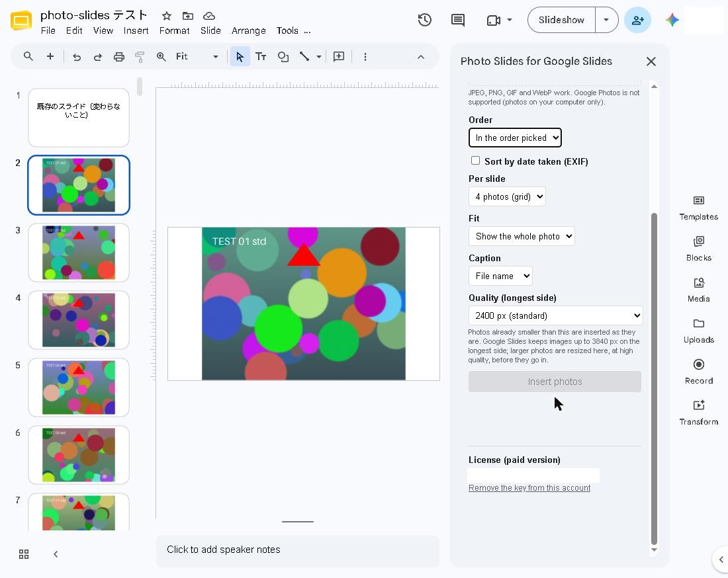This screenshot has width=728, height=578.
Task: Select slide 3 thumbnail
Action: [x=79, y=253]
